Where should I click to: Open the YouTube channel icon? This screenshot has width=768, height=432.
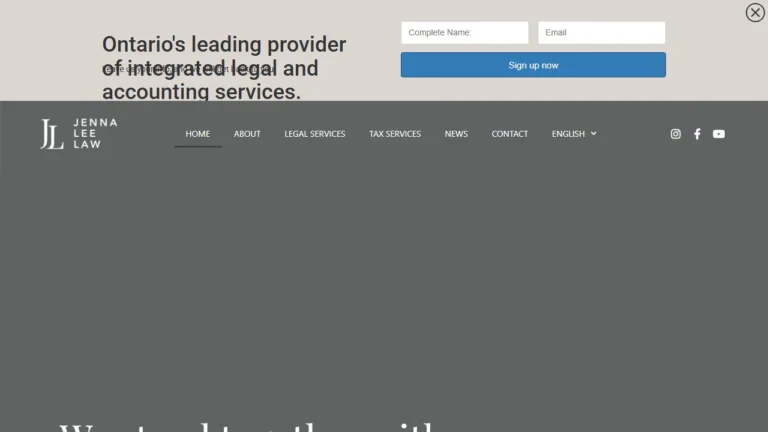(x=719, y=134)
